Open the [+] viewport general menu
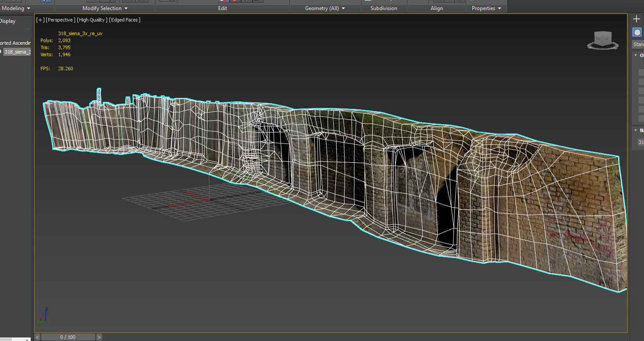Screen dimensions: 644x341 click(x=40, y=20)
